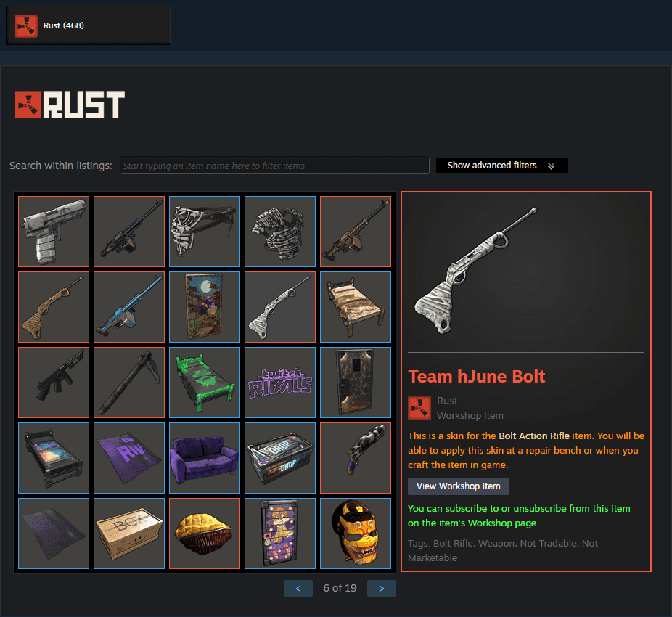Select the white pistol skin item
Screen dimensions: 672x617
click(54, 232)
